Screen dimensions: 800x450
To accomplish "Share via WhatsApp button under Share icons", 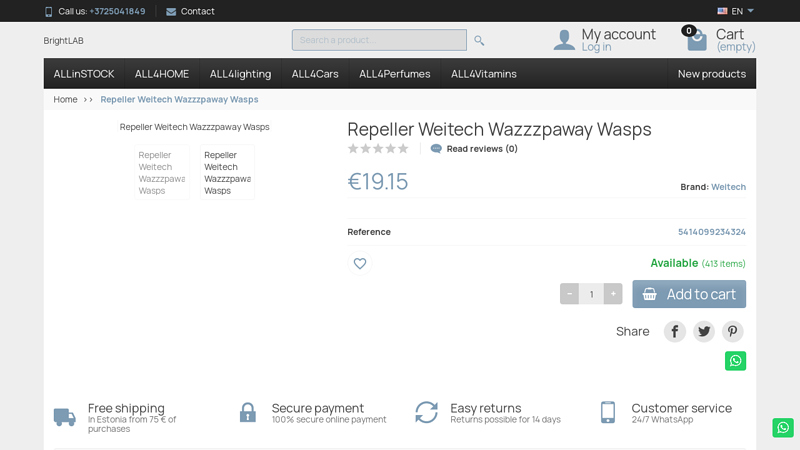I will coord(735,361).
